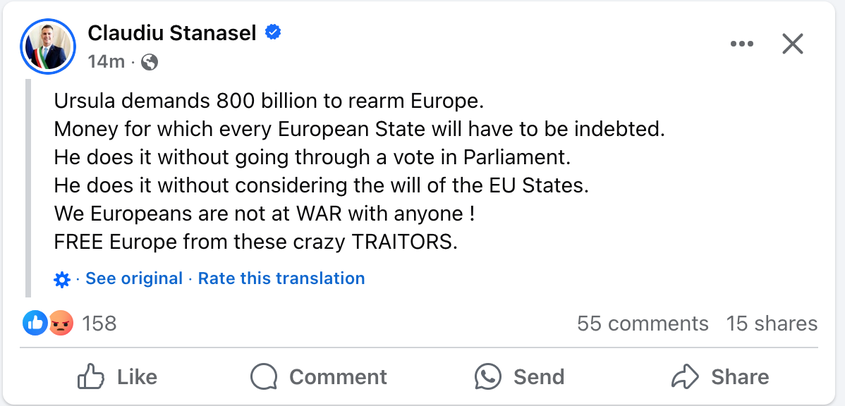Click the Comment speech bubble button

[318, 376]
